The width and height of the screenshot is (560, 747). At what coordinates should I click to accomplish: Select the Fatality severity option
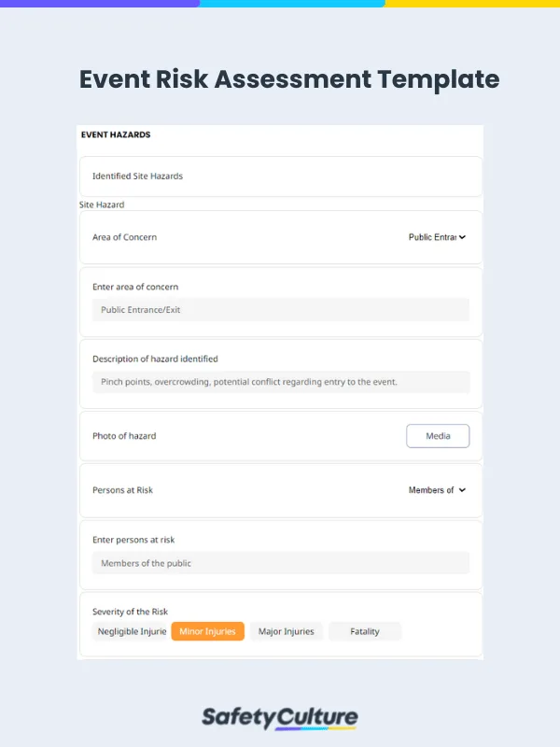tap(364, 631)
